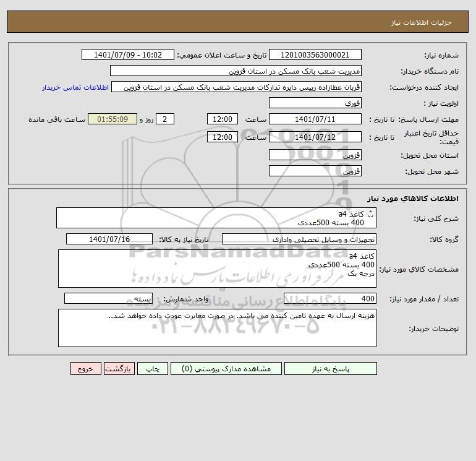Image resolution: width=476 pixels, height=461 pixels.
Task: Open 'اطلاعات تماس خریدار' link
Action: tap(75, 87)
